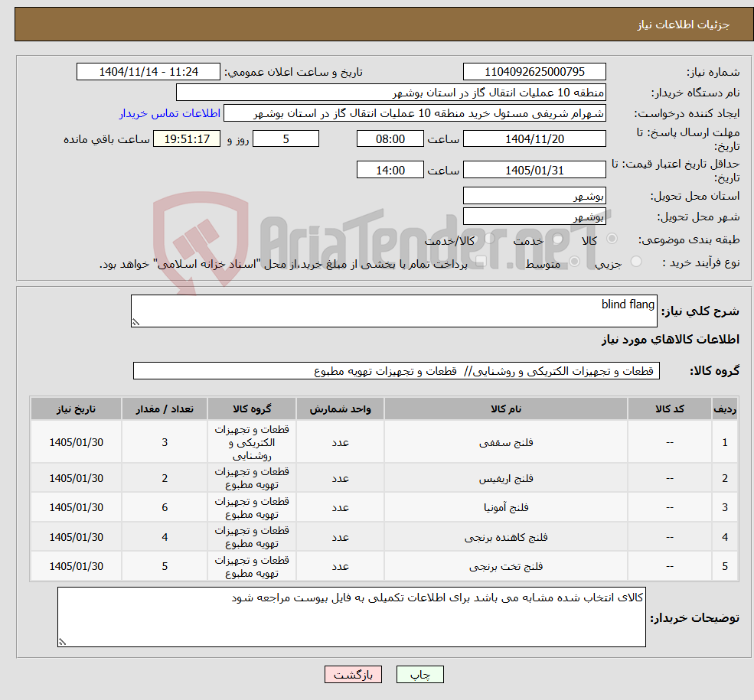The image size is (754, 700).
Task: Click the deadline time field 08:00
Action: 390,138
